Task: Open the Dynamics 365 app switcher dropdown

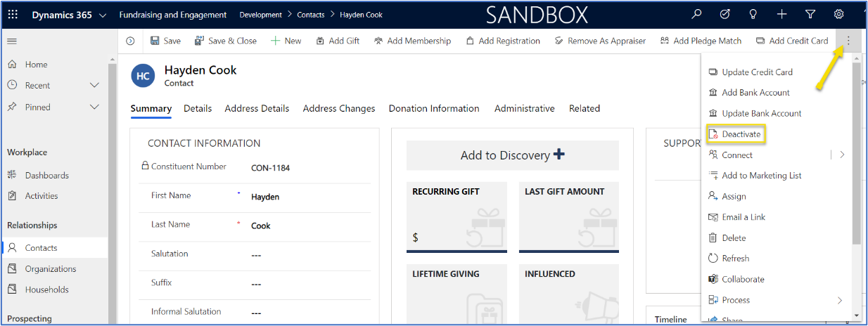Action: click(103, 15)
